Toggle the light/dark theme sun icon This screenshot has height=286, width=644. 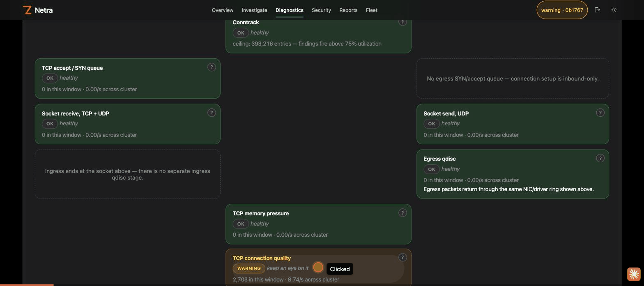(614, 10)
